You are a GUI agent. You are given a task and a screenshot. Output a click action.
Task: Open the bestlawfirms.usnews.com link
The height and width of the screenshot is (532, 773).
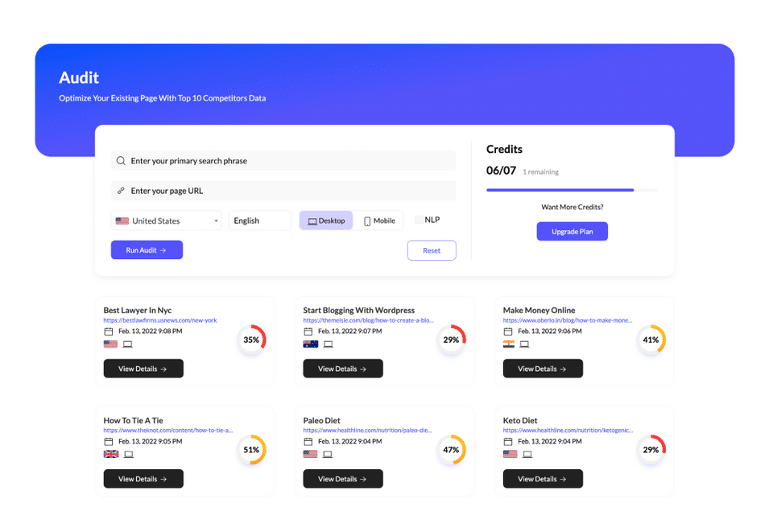(160, 320)
